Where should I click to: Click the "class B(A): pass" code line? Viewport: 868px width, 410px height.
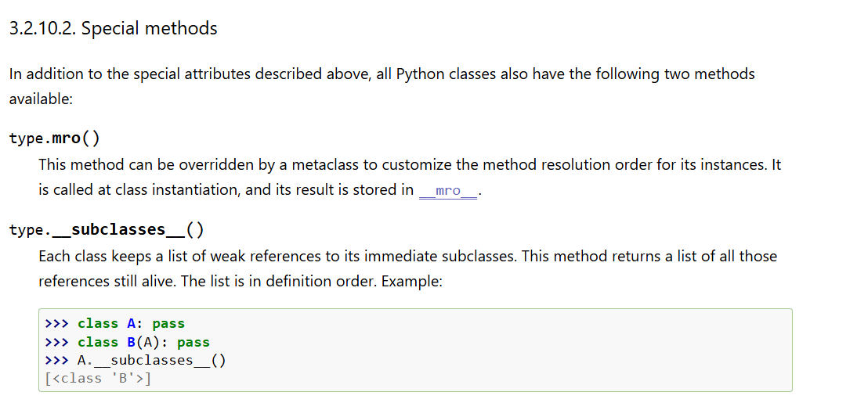click(x=143, y=342)
